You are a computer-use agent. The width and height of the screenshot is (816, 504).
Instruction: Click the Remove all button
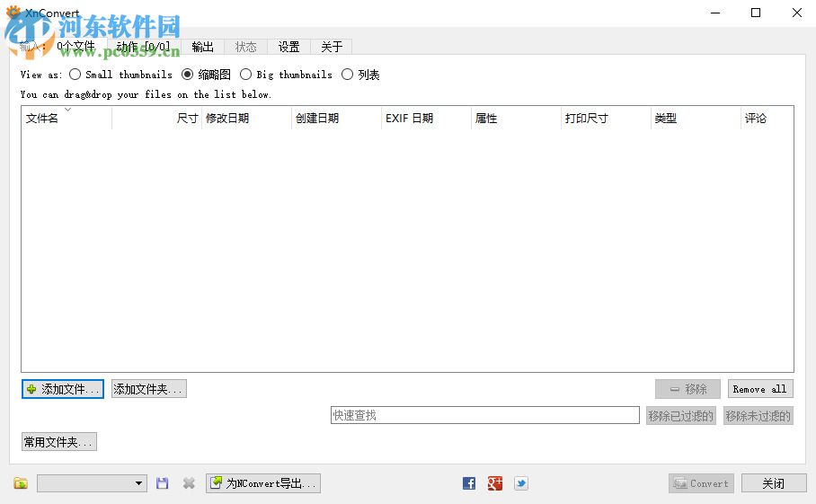point(760,389)
